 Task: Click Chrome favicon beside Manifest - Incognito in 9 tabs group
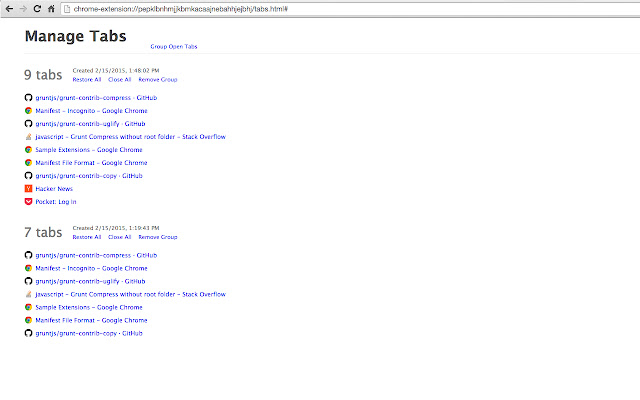tap(28, 111)
